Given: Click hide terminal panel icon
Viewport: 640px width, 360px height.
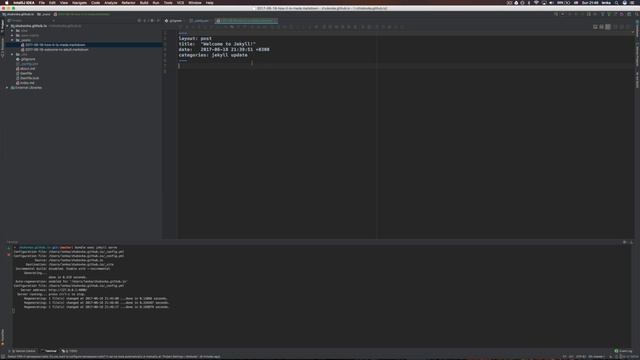Looking at the screenshot, I should [631, 242].
